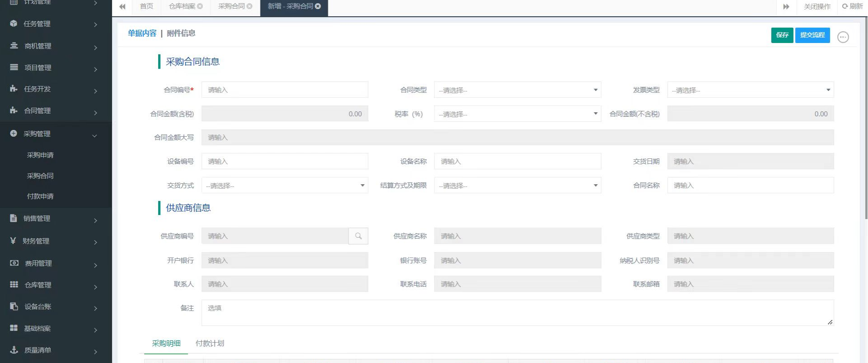
Task: Open the 合同类型 dropdown
Action: (518, 90)
